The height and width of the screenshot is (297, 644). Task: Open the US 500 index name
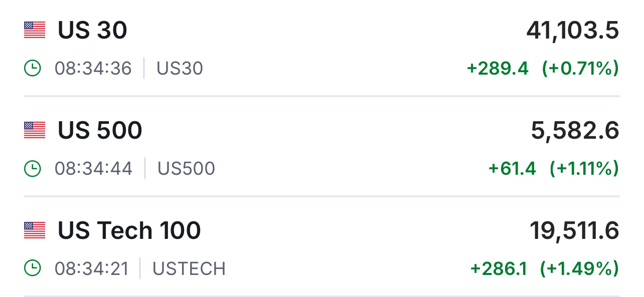pos(100,131)
